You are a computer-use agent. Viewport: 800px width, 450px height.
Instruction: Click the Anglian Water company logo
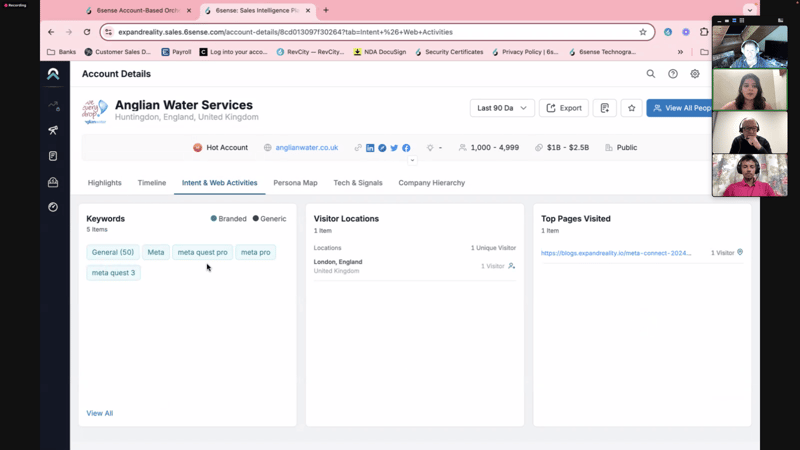(x=95, y=111)
